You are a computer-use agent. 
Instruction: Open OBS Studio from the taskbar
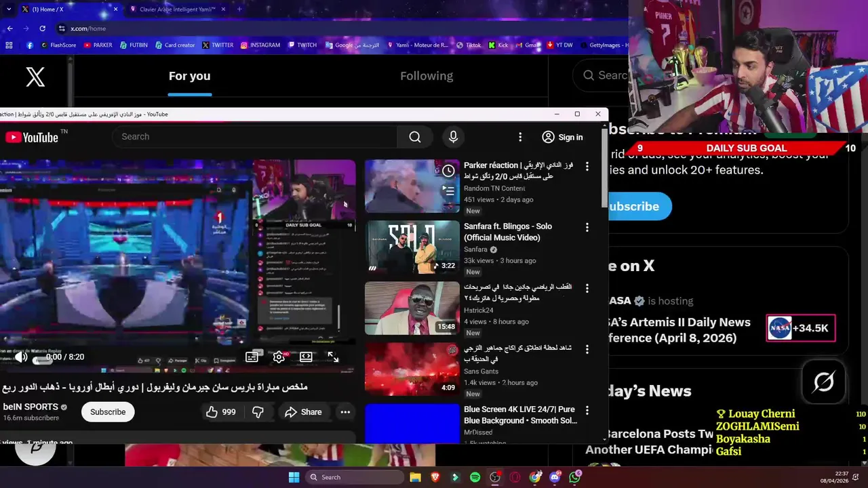(495, 477)
